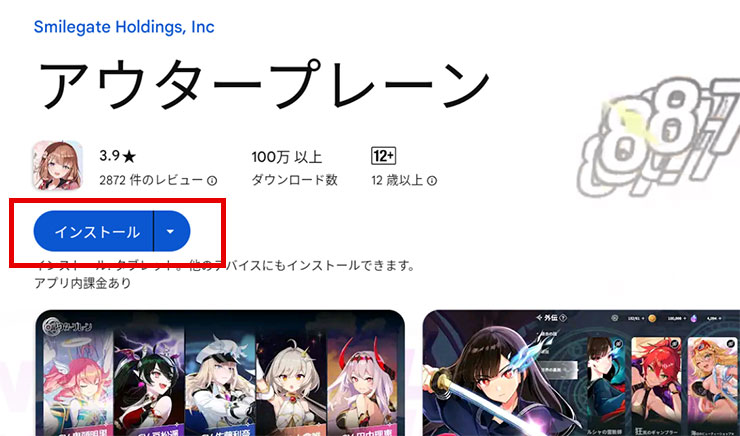
Task: Click the 3.9 star rating
Action: coord(118,156)
